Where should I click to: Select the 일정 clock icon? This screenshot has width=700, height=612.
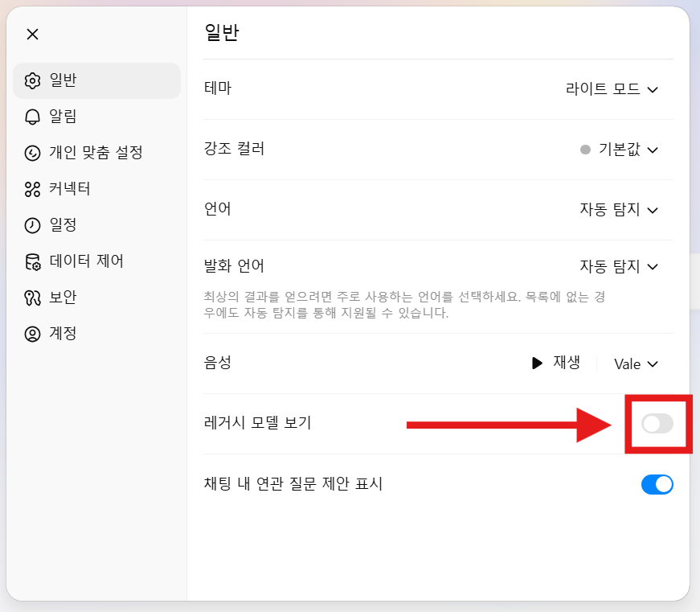click(x=33, y=225)
